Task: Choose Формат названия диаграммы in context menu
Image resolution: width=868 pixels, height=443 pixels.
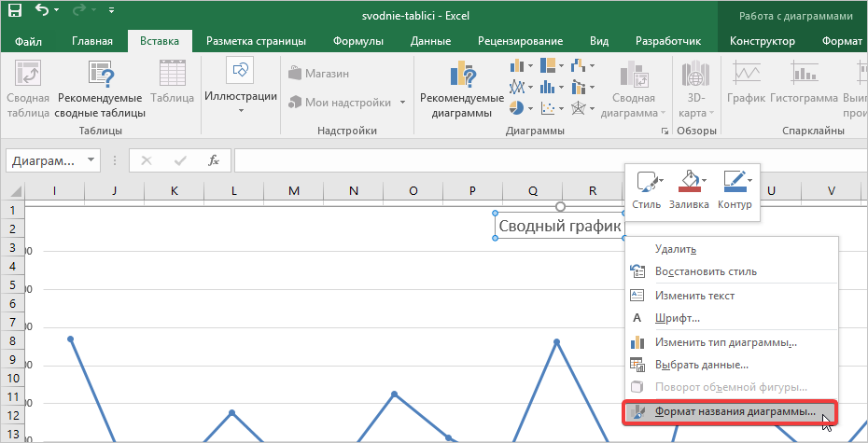Action: point(735,411)
